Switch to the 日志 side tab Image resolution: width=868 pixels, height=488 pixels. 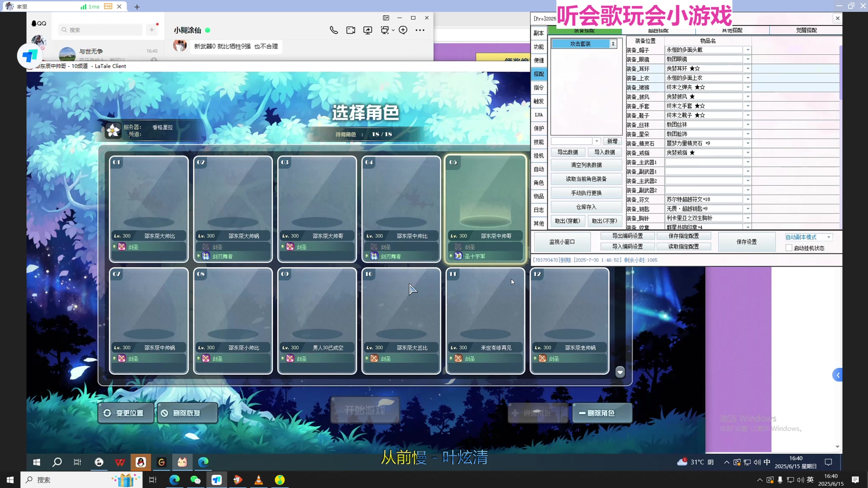(539, 210)
